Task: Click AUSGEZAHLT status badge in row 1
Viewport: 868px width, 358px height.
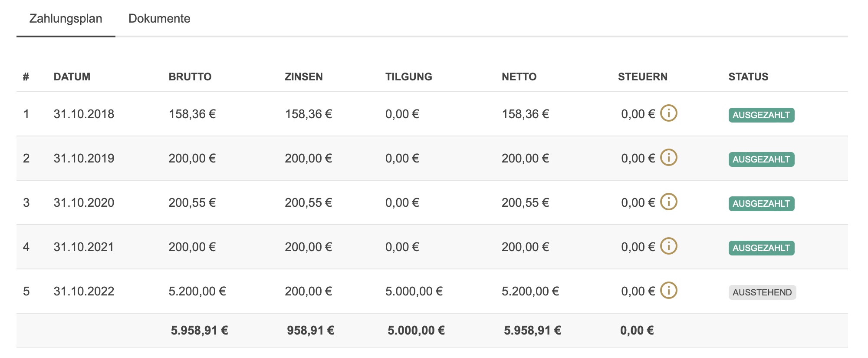Action: pyautogui.click(x=761, y=115)
